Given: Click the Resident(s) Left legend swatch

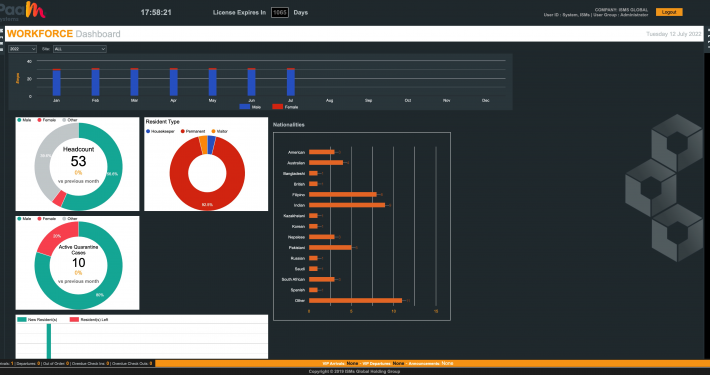Looking at the screenshot, I should [x=74, y=320].
